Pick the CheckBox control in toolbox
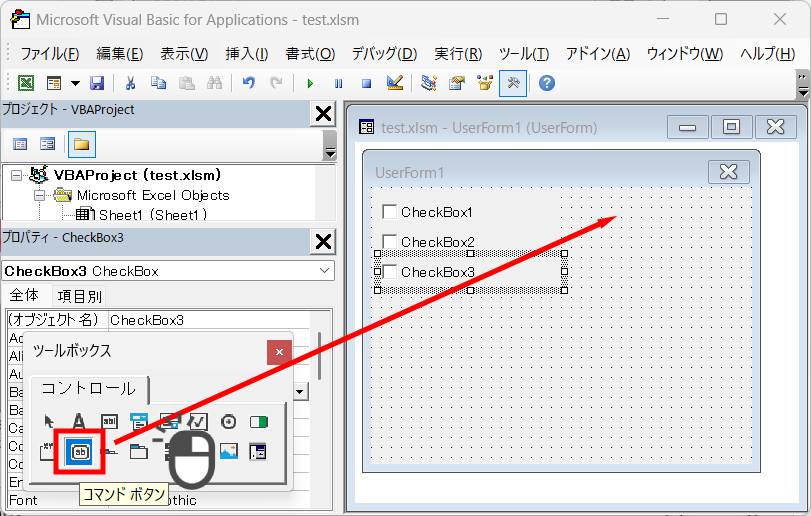Viewport: 811px width, 516px height. point(198,422)
